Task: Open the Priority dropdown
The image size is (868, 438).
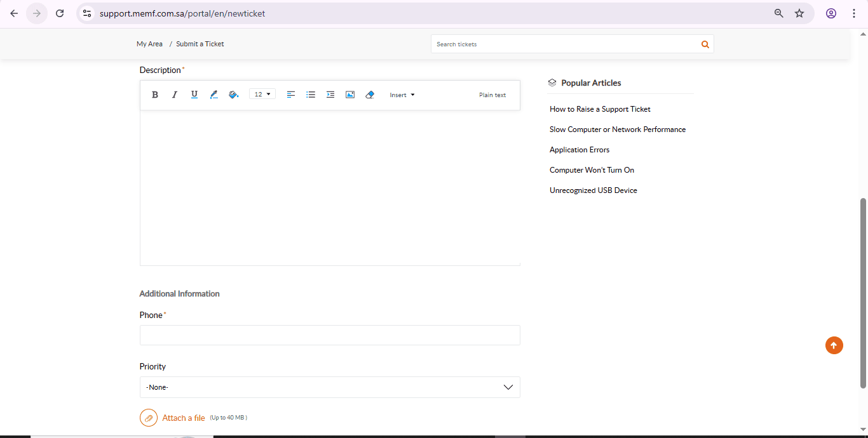Action: pyautogui.click(x=330, y=387)
